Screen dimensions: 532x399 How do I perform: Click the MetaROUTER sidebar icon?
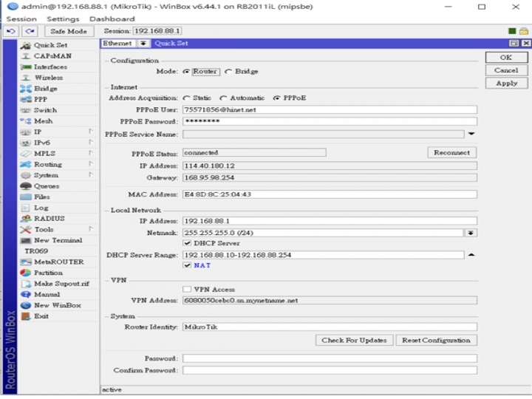pos(25,262)
